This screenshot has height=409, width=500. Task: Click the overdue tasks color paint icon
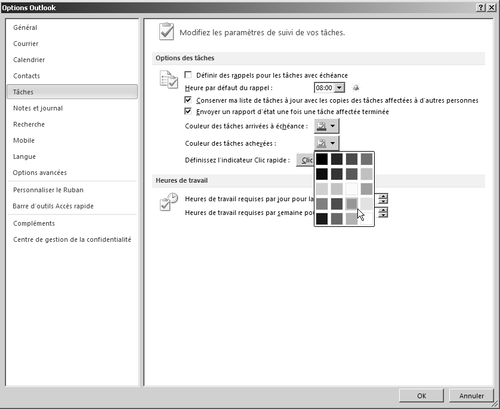tap(321, 126)
